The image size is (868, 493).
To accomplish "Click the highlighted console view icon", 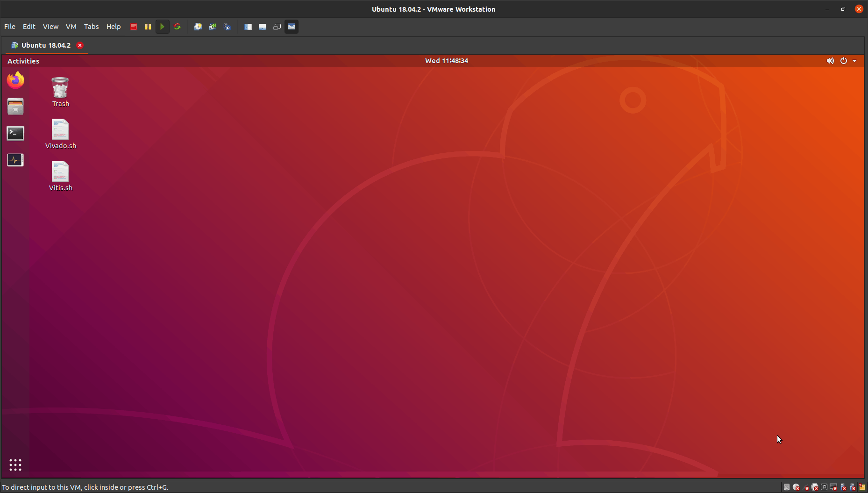I will [292, 27].
